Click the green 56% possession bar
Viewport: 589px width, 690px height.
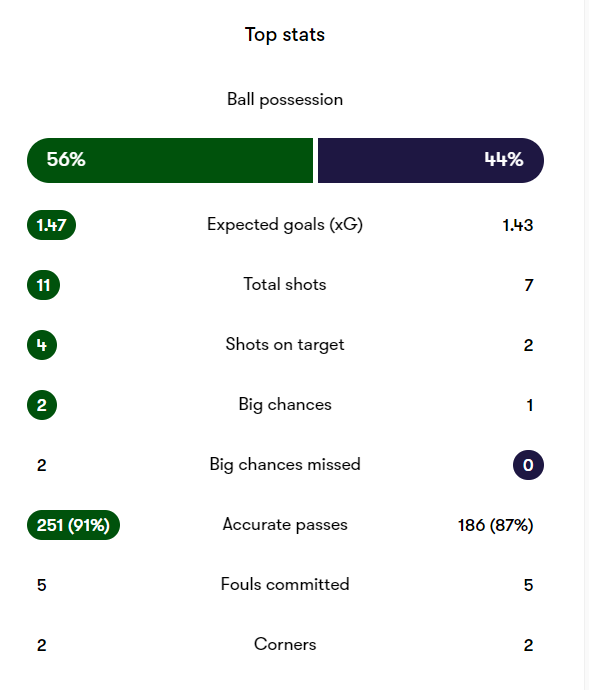coord(170,160)
